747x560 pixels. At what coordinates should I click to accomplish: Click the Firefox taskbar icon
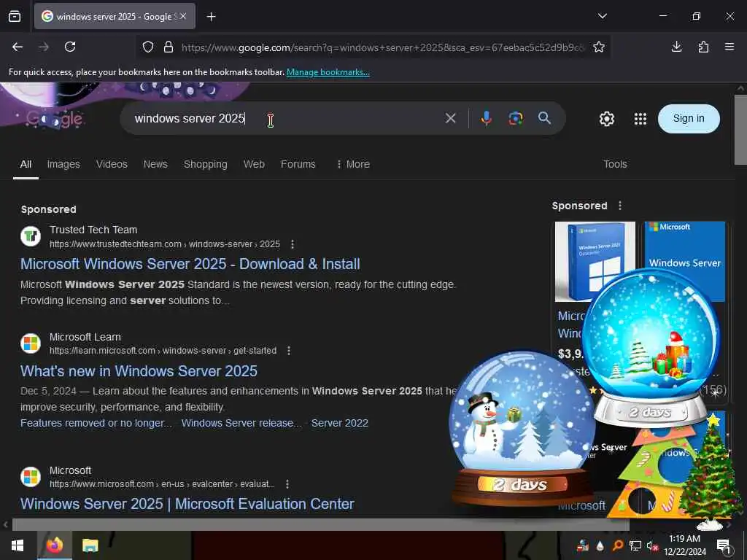pyautogui.click(x=54, y=545)
